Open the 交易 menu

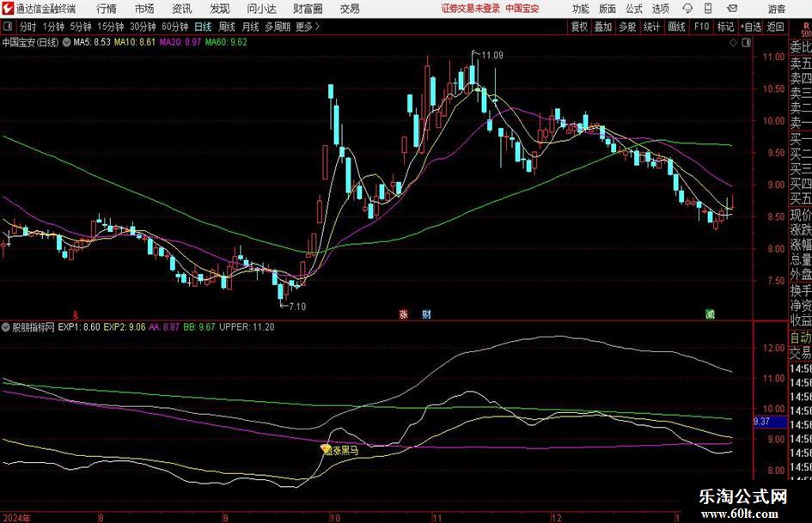coord(350,9)
